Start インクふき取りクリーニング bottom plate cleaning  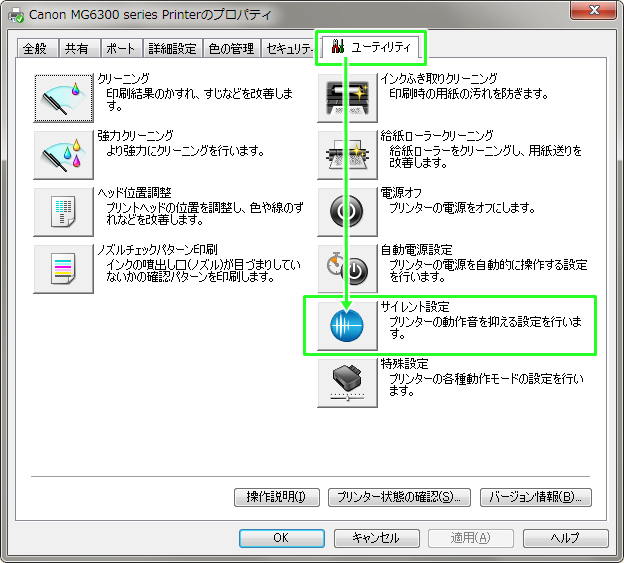347,98
